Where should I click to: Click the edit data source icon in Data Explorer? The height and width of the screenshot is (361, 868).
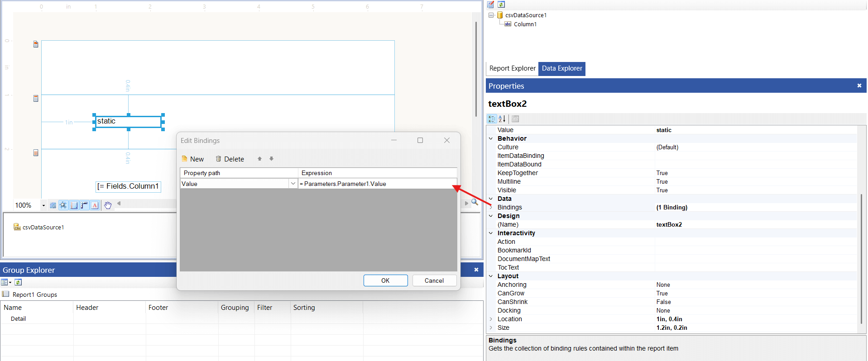pos(490,5)
